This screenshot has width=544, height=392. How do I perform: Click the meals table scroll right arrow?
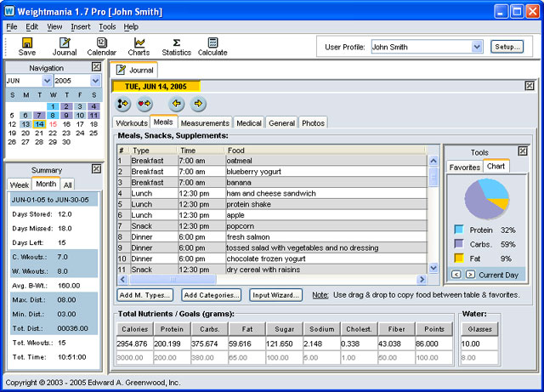pyautogui.click(x=422, y=279)
